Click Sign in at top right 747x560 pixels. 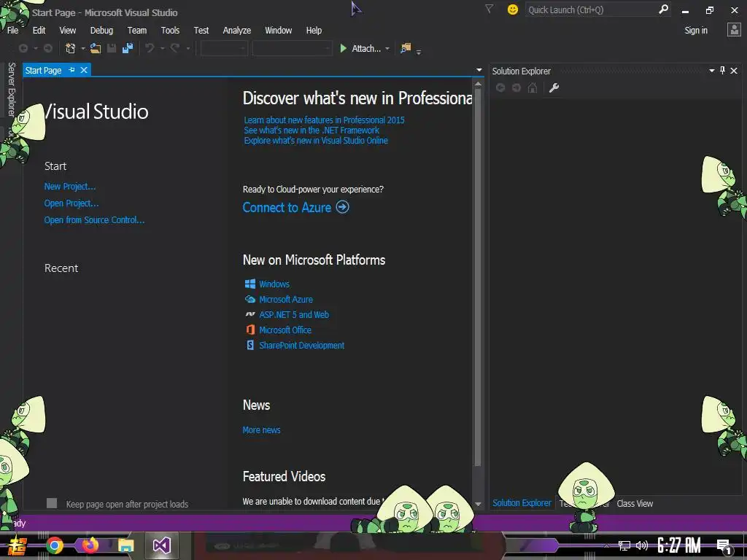pyautogui.click(x=695, y=30)
